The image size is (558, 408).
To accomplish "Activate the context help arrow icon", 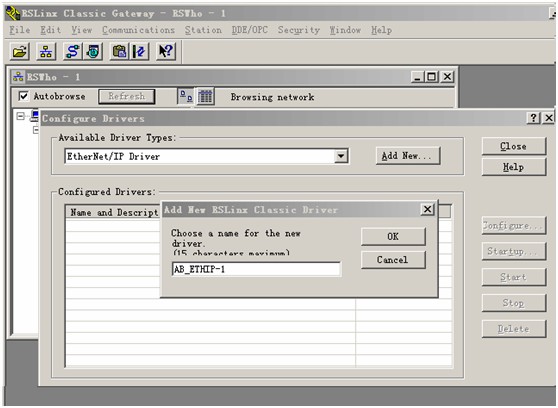I will tap(166, 52).
